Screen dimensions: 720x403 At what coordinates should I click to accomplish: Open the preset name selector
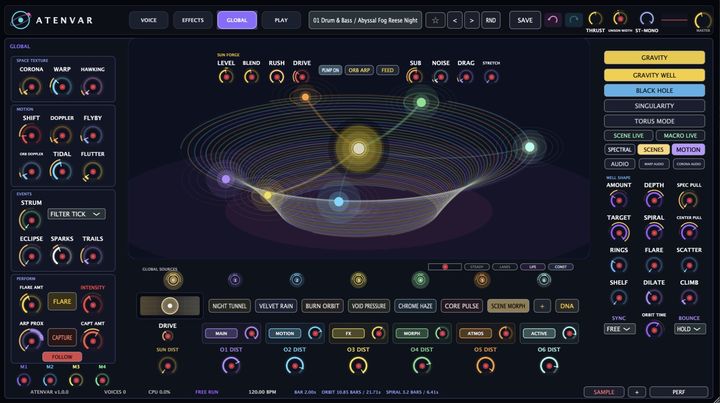coord(365,20)
